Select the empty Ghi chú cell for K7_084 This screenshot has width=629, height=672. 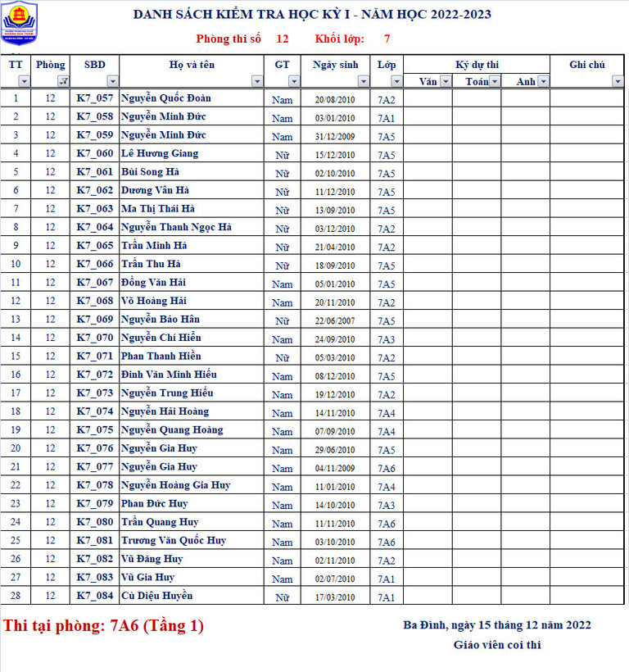pos(586,596)
